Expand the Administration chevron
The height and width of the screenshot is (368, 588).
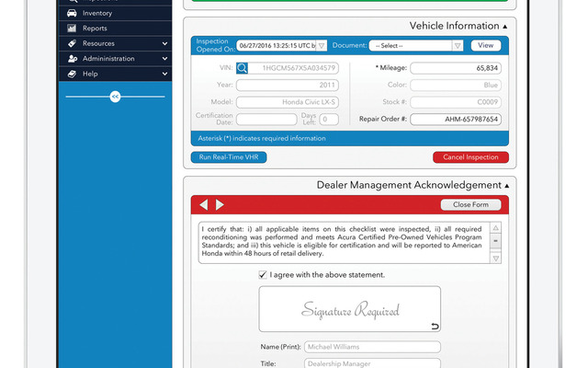coord(164,59)
